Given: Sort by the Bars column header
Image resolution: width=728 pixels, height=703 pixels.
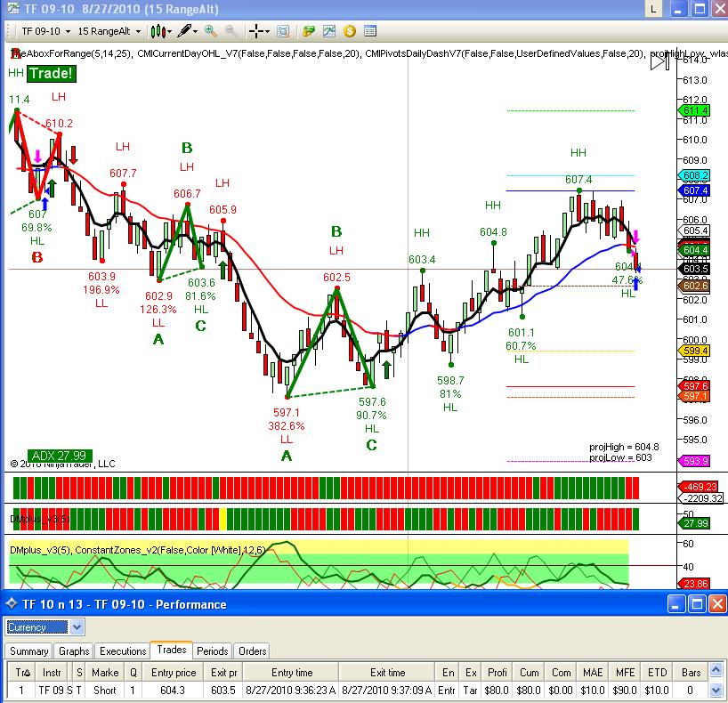Looking at the screenshot, I should click(691, 673).
